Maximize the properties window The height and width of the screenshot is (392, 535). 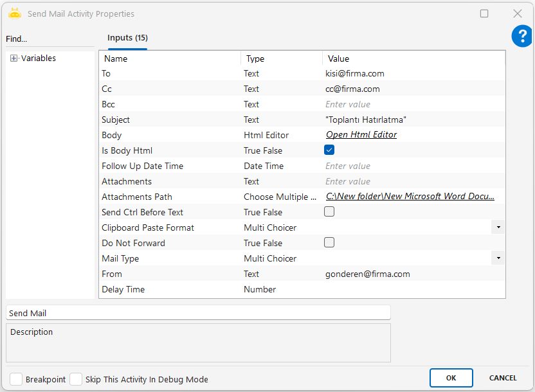(x=484, y=13)
